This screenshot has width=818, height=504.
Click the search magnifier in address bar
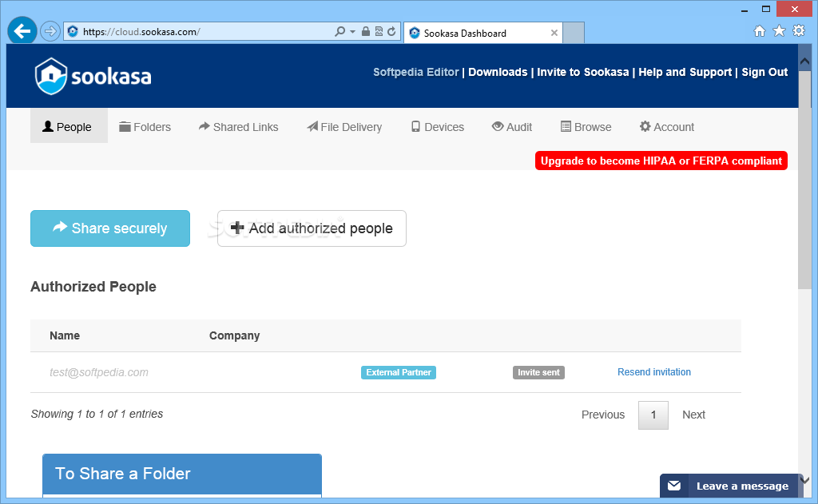click(x=340, y=31)
